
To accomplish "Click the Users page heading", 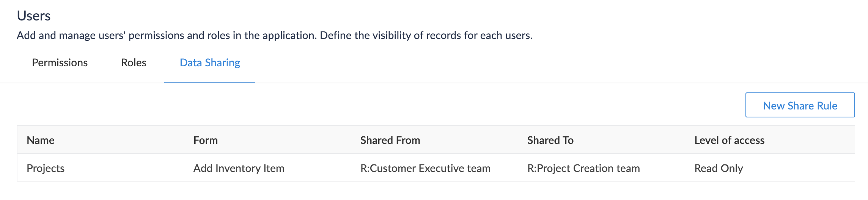I will [x=34, y=16].
